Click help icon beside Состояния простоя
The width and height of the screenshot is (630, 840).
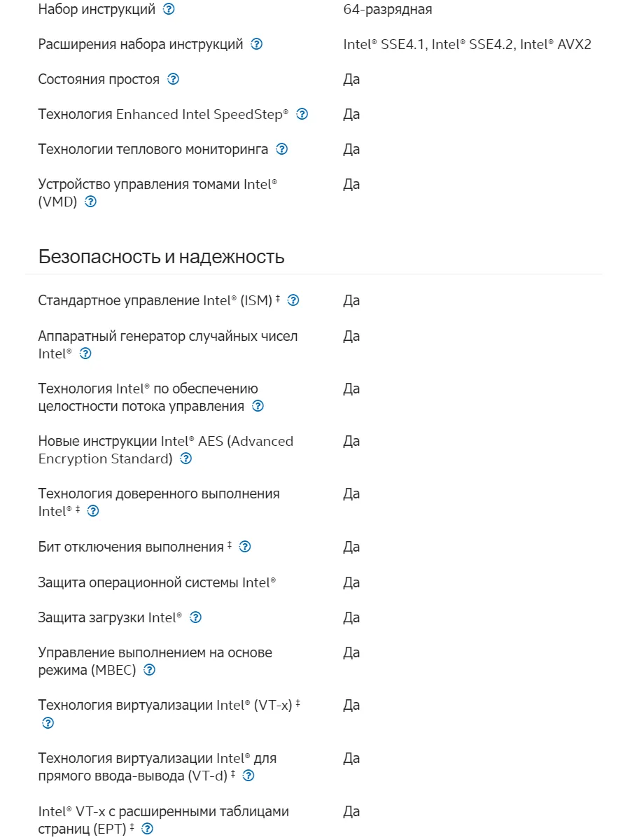pyautogui.click(x=174, y=80)
